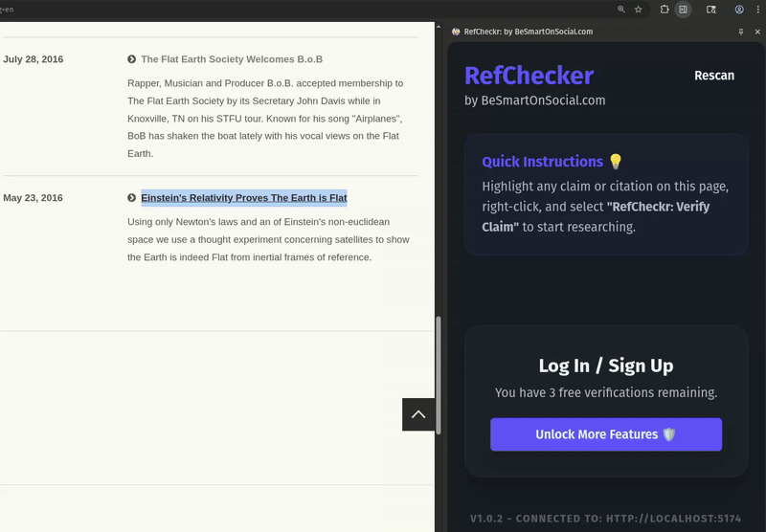Click the zoom magnifier icon in address bar

(620, 10)
